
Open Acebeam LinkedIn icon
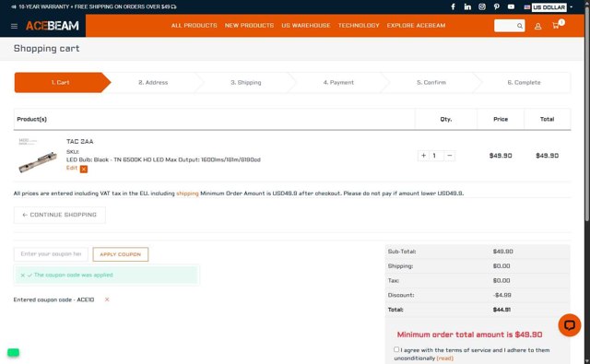pyautogui.click(x=467, y=6)
